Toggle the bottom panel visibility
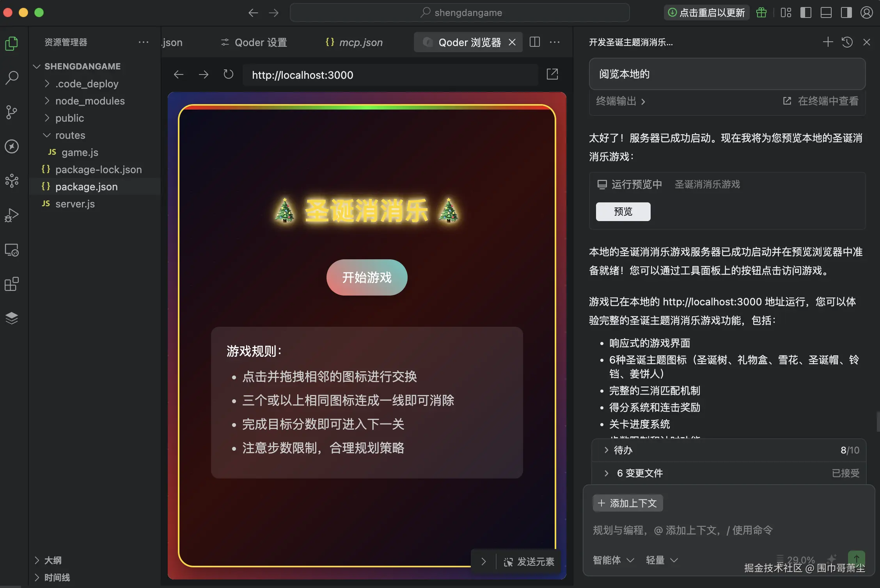This screenshot has height=588, width=880. [825, 12]
